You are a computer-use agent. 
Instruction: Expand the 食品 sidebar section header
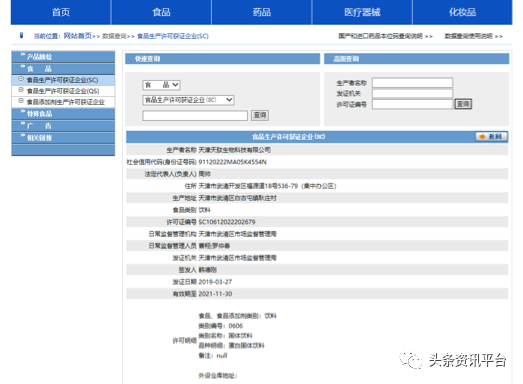[63, 69]
